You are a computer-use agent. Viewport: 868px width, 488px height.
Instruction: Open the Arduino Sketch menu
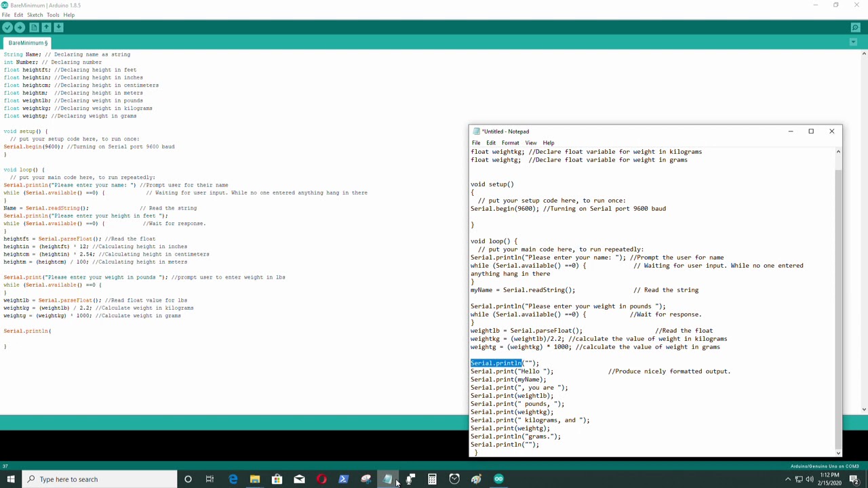(35, 15)
